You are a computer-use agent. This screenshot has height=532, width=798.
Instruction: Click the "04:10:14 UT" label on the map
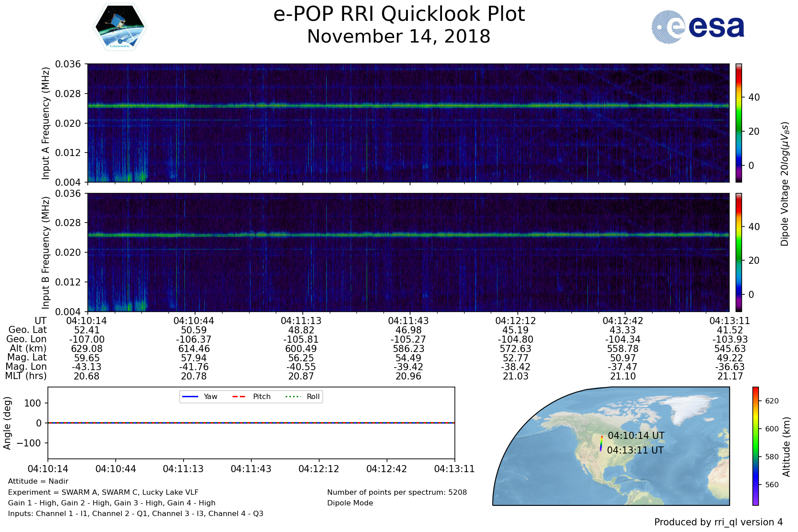tap(636, 436)
